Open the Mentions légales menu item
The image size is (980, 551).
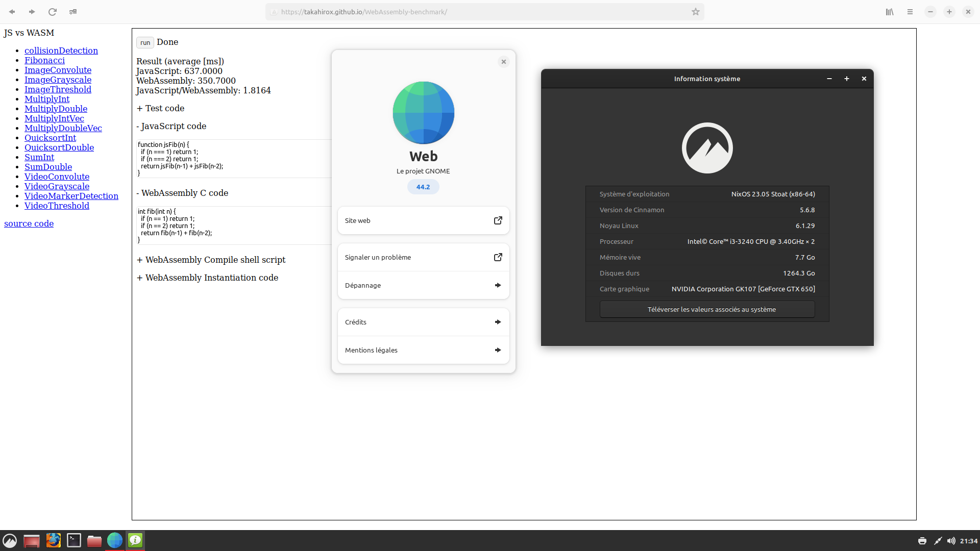click(x=423, y=349)
